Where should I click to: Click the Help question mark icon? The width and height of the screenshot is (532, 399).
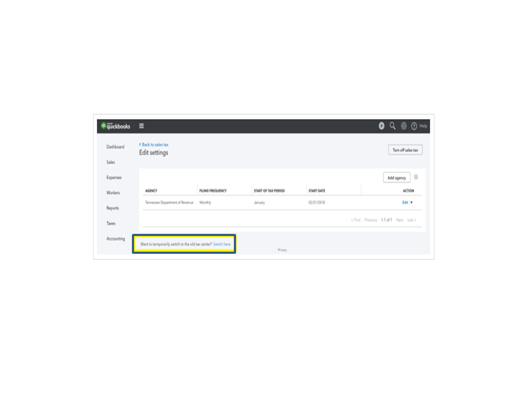pos(414,126)
